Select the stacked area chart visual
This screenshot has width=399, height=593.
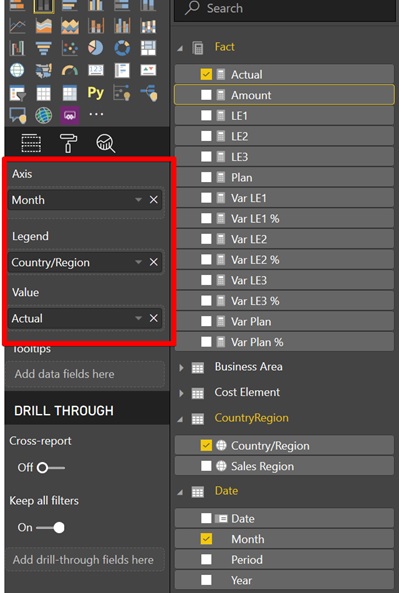pos(70,26)
